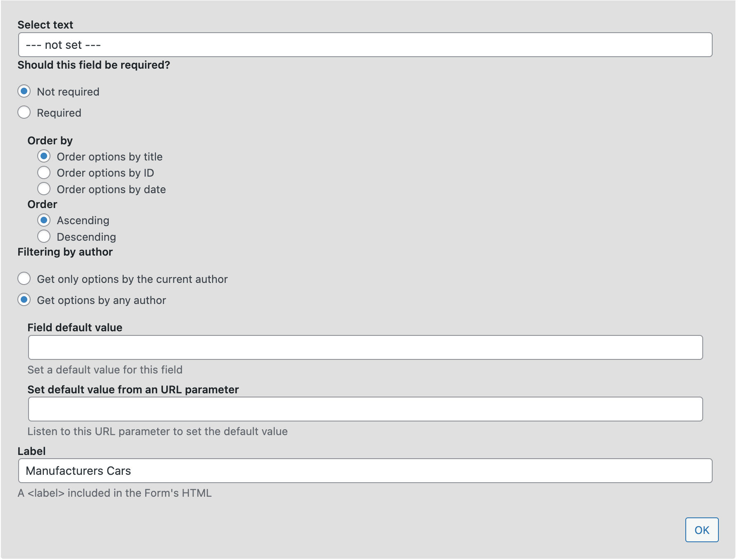Screen dimensions: 742x560
Task: Click the URL parameter default value field
Action: pos(365,409)
